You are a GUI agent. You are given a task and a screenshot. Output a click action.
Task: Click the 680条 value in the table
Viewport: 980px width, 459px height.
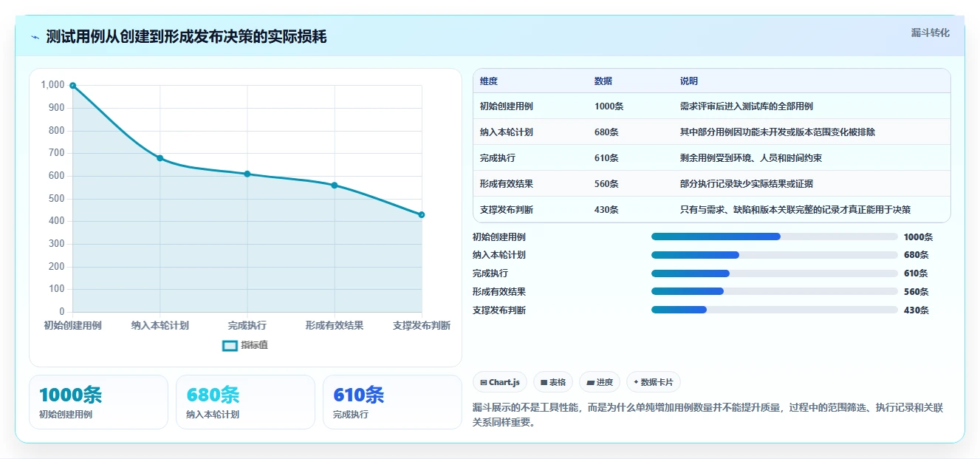[607, 132]
